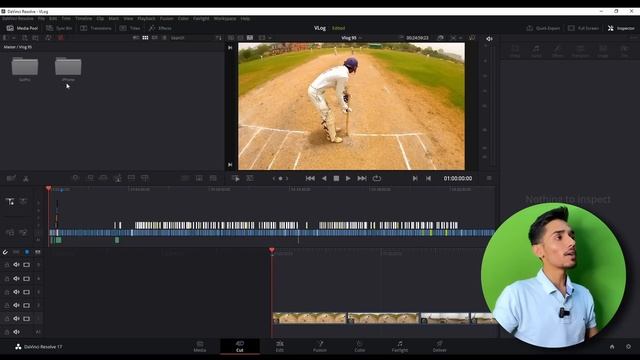Open the timeline resolution dropdown
Image resolution: width=640 pixels, height=360 pixels.
tap(264, 38)
